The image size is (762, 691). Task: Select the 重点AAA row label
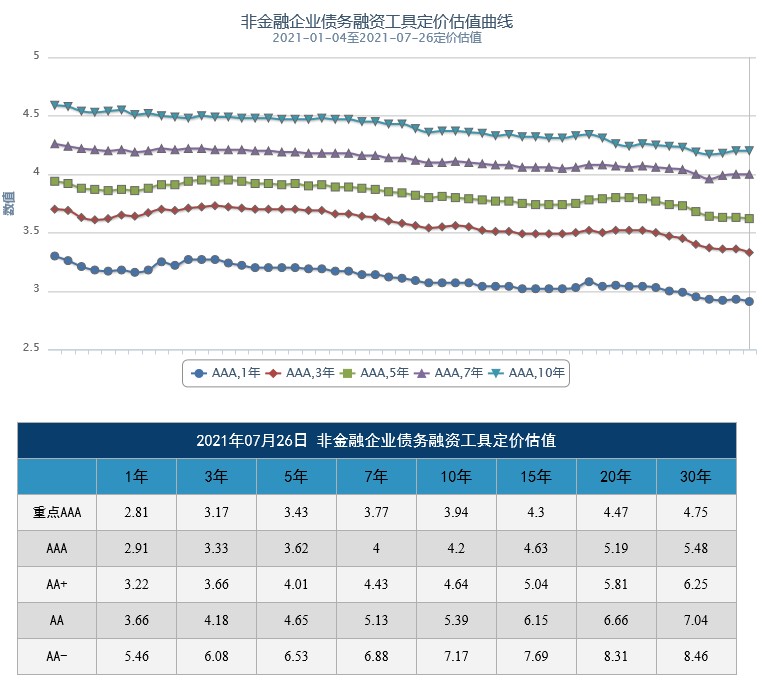coord(57,512)
